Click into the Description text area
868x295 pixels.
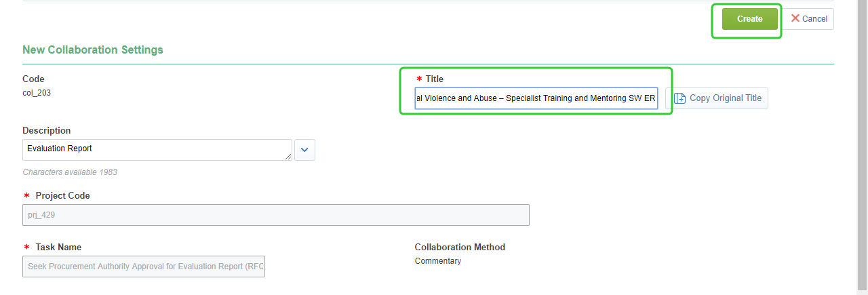coord(157,150)
